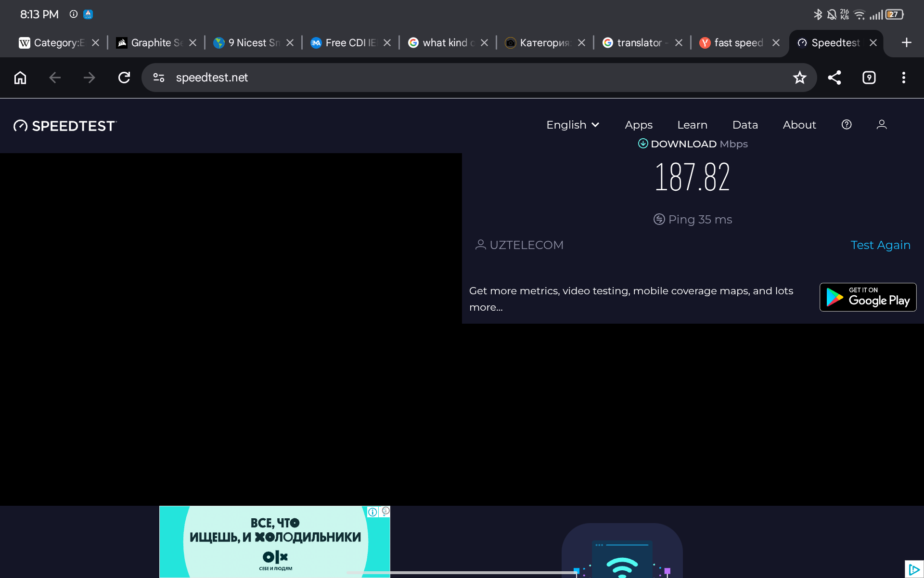Navigate back to the previous page

(x=55, y=78)
